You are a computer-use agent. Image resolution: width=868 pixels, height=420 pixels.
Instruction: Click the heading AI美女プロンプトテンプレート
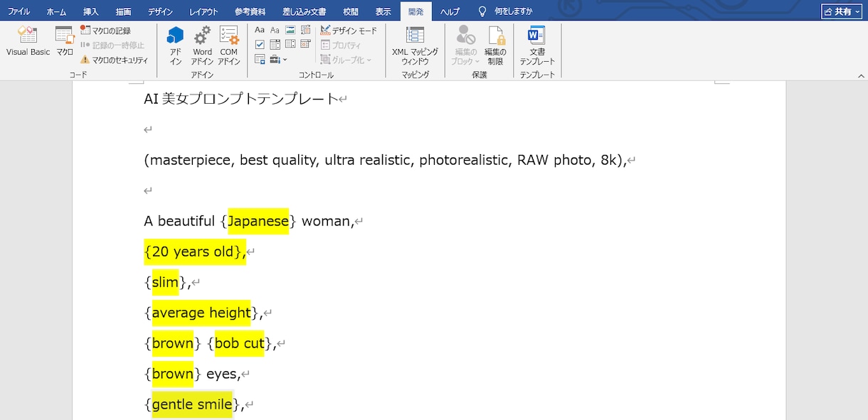point(240,99)
